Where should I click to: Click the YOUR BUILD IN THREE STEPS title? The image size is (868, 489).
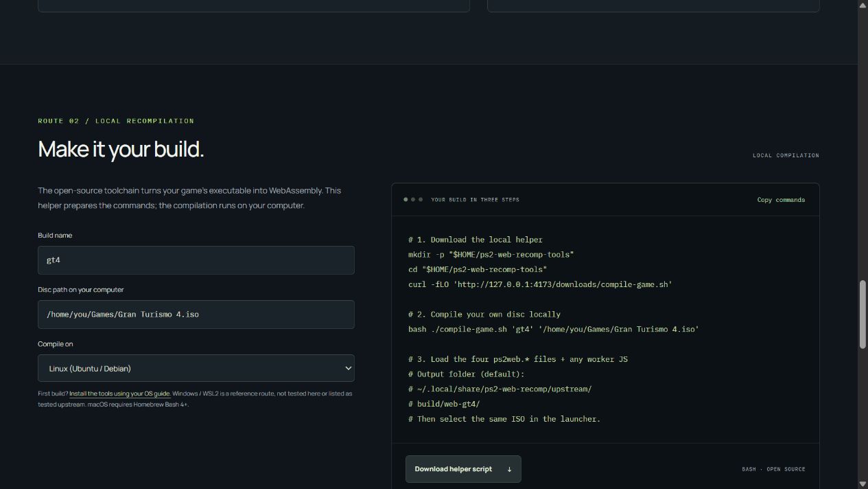tap(475, 200)
